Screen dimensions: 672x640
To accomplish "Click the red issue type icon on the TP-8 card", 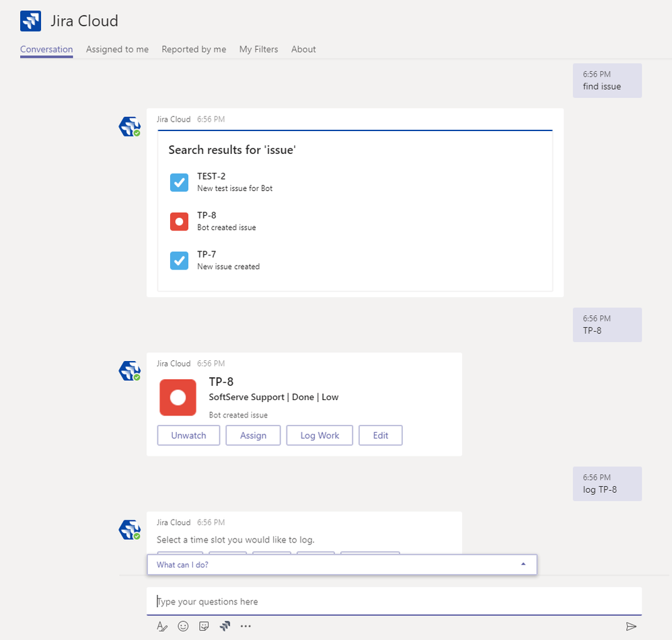I will [x=178, y=397].
